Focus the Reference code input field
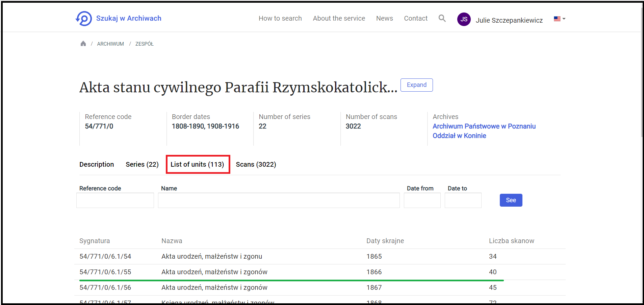This screenshot has height=305, width=644. pos(115,201)
